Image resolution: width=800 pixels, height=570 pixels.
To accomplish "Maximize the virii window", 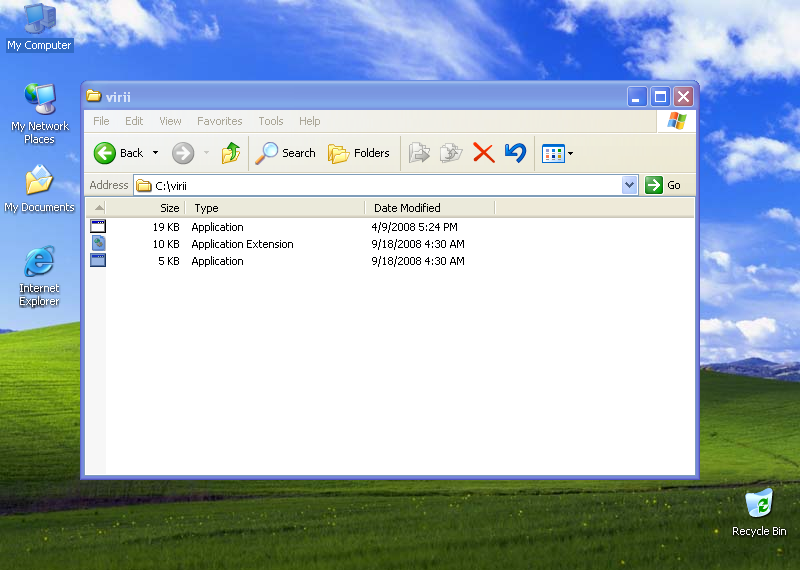I will [x=660, y=96].
